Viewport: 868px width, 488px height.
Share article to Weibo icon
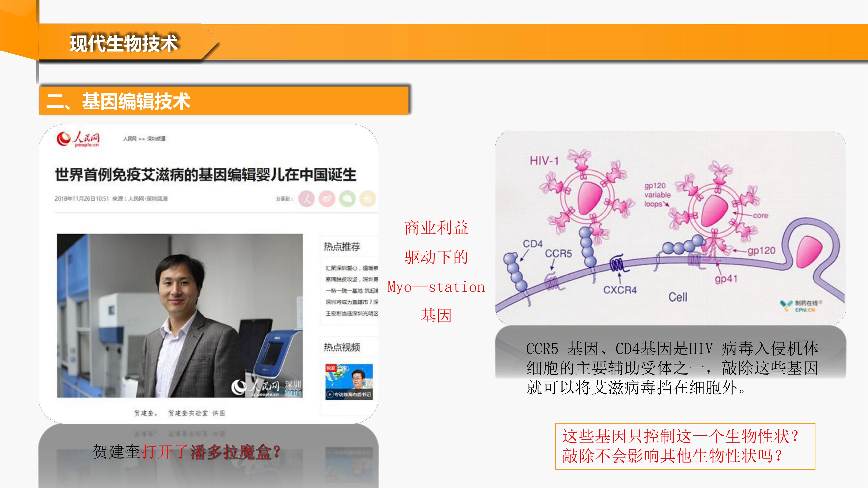[327, 199]
